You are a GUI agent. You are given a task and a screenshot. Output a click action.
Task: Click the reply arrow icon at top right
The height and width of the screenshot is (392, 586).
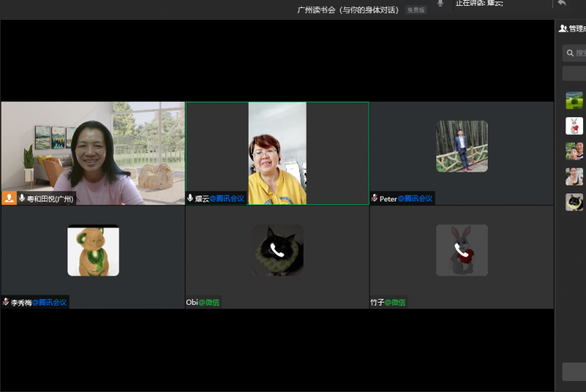(x=562, y=4)
